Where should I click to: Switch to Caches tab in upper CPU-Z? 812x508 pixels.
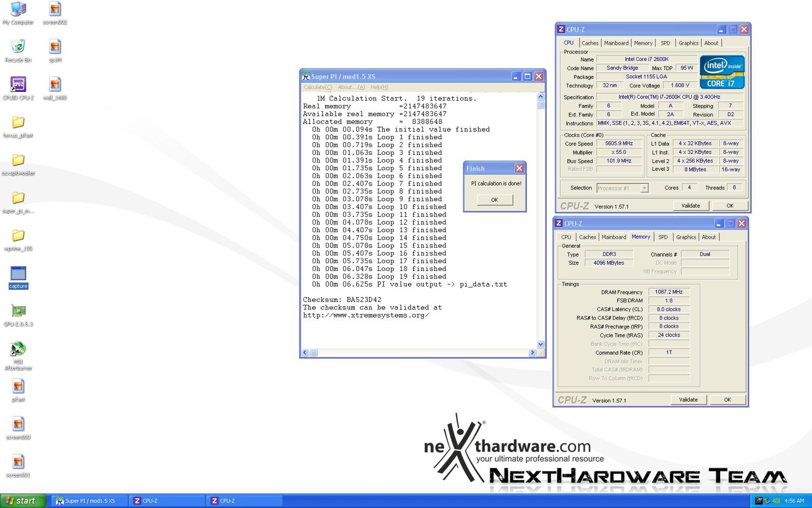point(590,43)
